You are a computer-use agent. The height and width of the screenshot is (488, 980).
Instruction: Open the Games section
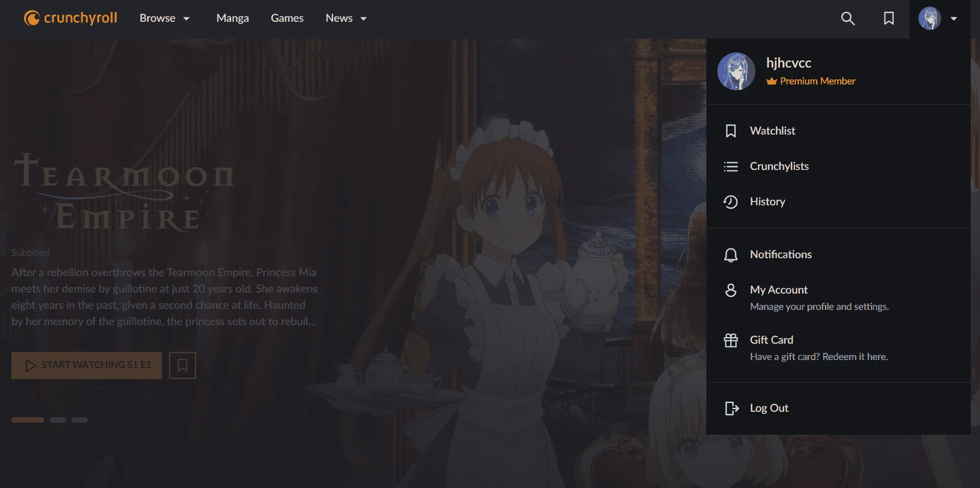(x=287, y=18)
